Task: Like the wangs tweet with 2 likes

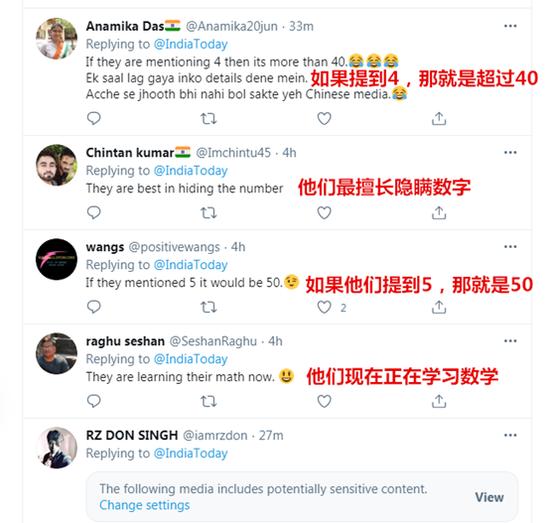Action: coord(324,307)
